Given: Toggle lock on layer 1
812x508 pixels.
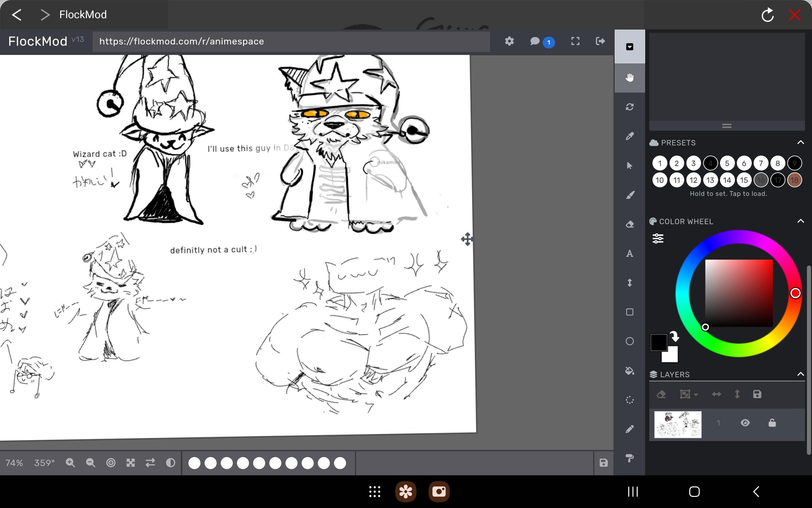Looking at the screenshot, I should click(x=772, y=423).
